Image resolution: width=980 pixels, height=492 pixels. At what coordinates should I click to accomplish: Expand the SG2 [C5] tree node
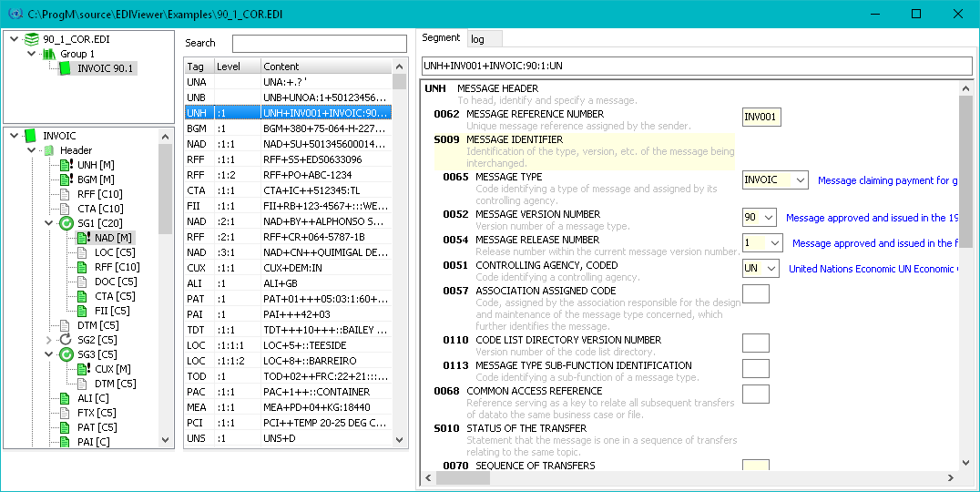click(48, 340)
